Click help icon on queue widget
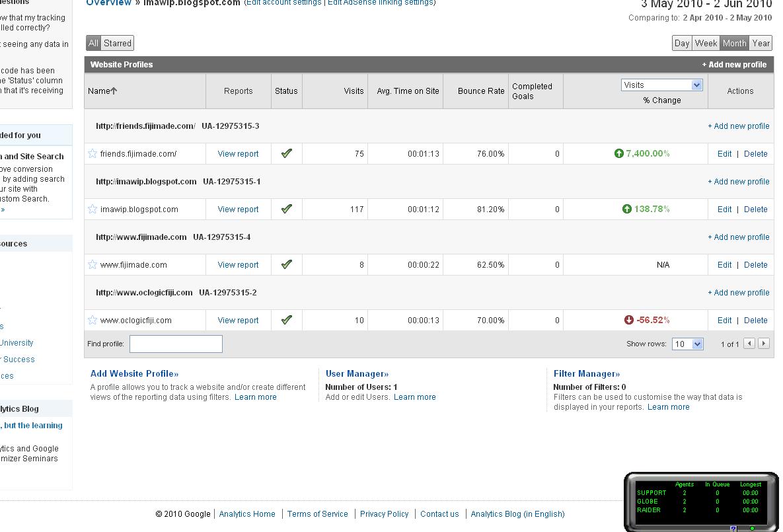Image resolution: width=783 pixels, height=532 pixels. coord(733,529)
